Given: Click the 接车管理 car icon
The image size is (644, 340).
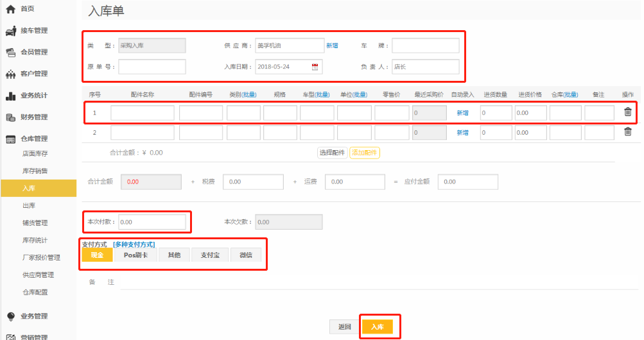Looking at the screenshot, I should click(10, 31).
